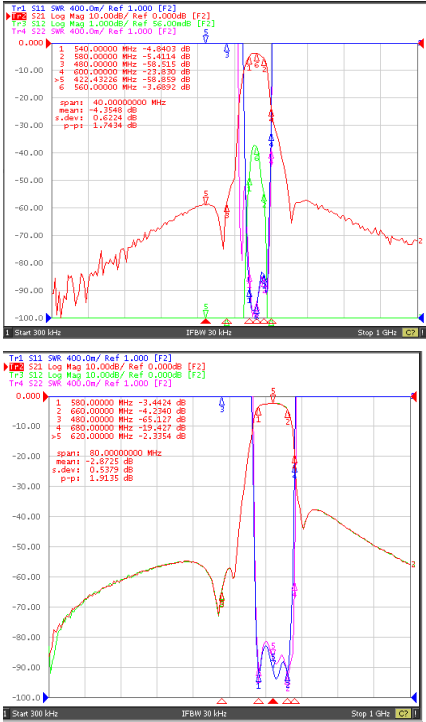Viewport: 426px width, 722px height.
Task: Click red solid active marker triangle on bottom frequency axis
Action: (x=273, y=701)
